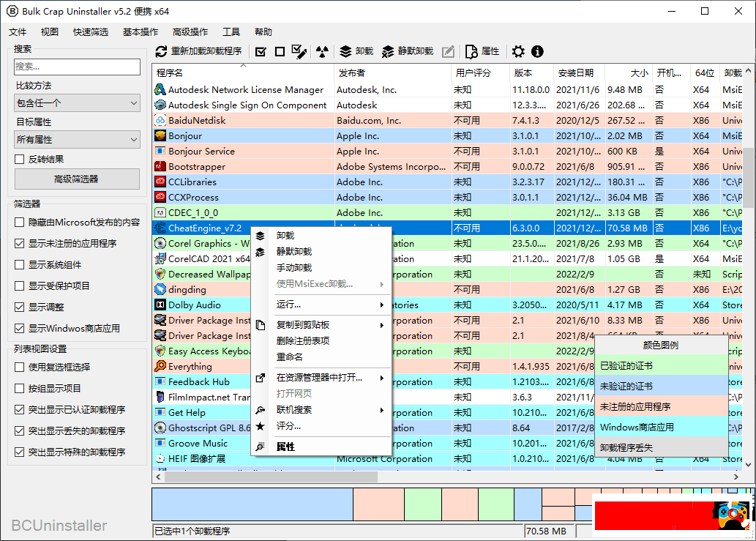The image size is (756, 541).
Task: Check the 显示受保护项目 option
Action: pyautogui.click(x=19, y=286)
